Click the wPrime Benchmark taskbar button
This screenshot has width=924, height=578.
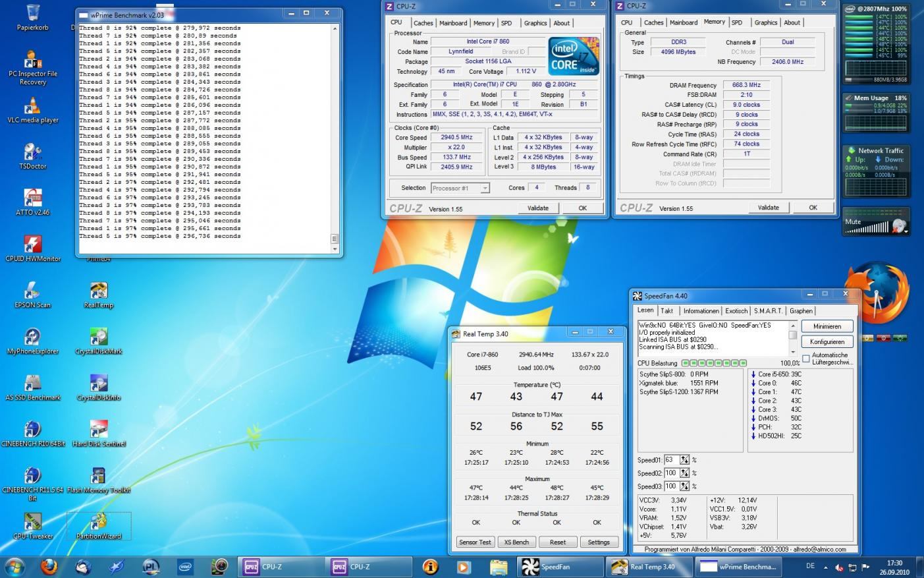738,566
